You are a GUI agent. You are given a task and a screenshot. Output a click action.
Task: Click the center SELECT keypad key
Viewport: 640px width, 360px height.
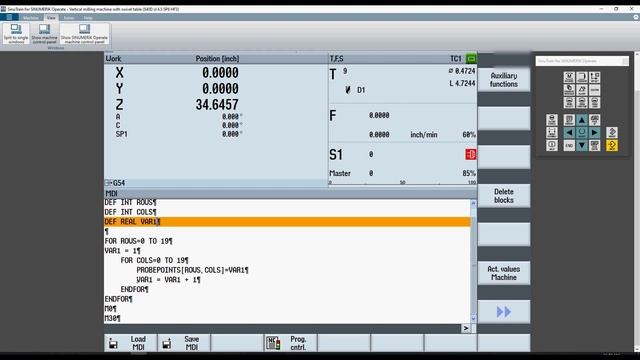click(x=582, y=133)
